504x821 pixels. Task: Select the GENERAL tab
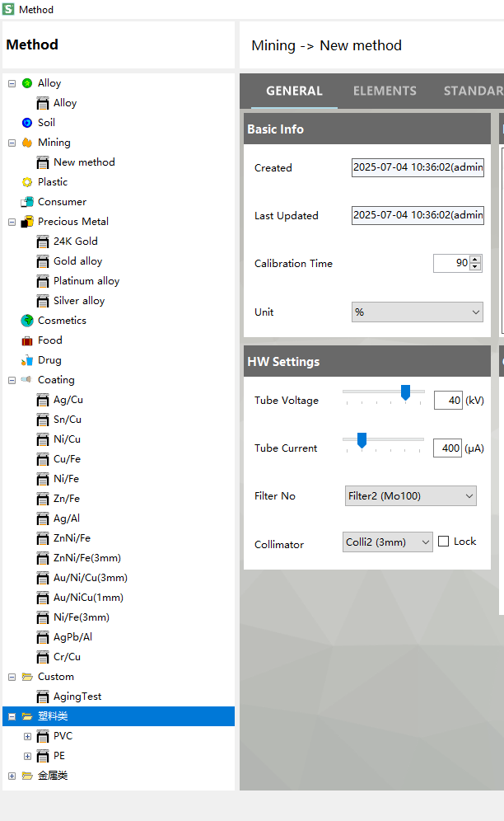(294, 91)
